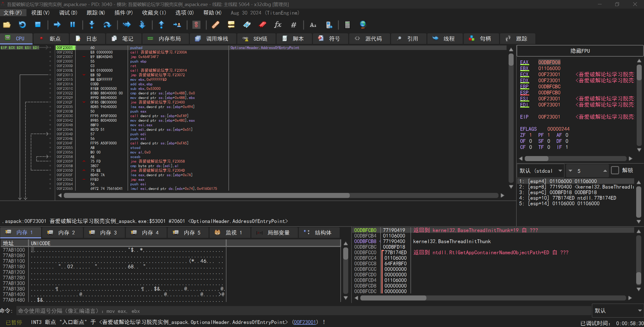Open the calculator icon
644x327 pixels.
tap(347, 24)
